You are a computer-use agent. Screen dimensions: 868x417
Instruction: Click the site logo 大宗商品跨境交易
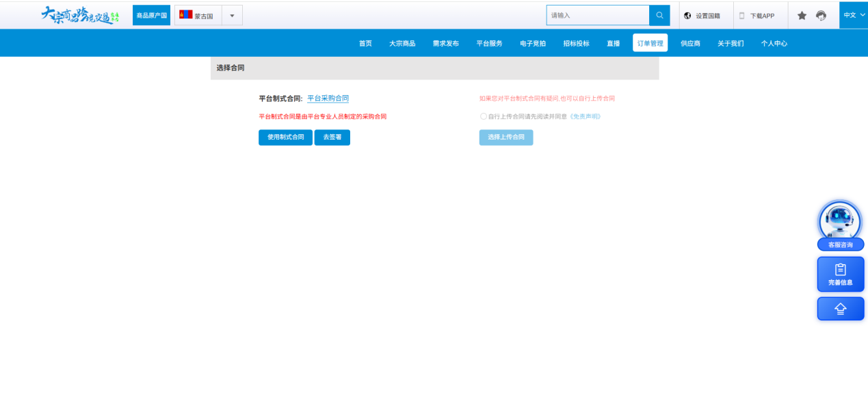[x=81, y=15]
